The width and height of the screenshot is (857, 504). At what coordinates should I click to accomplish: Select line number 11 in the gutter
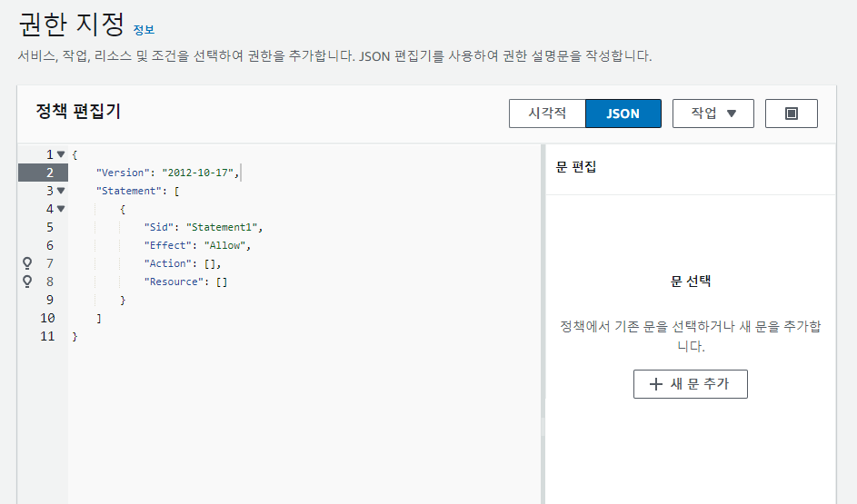[47, 336]
